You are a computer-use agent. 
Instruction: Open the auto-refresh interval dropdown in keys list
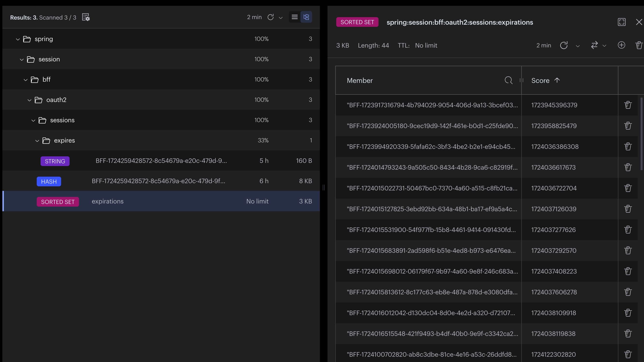[281, 18]
